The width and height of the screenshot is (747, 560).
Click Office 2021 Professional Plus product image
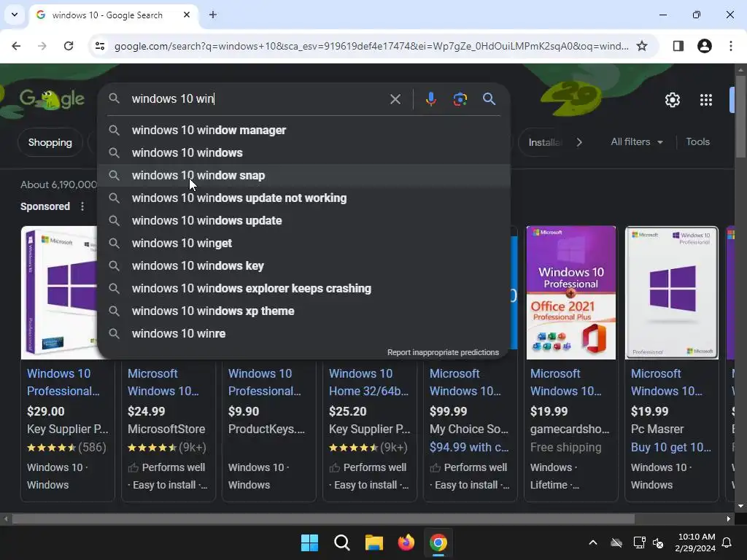tap(571, 292)
